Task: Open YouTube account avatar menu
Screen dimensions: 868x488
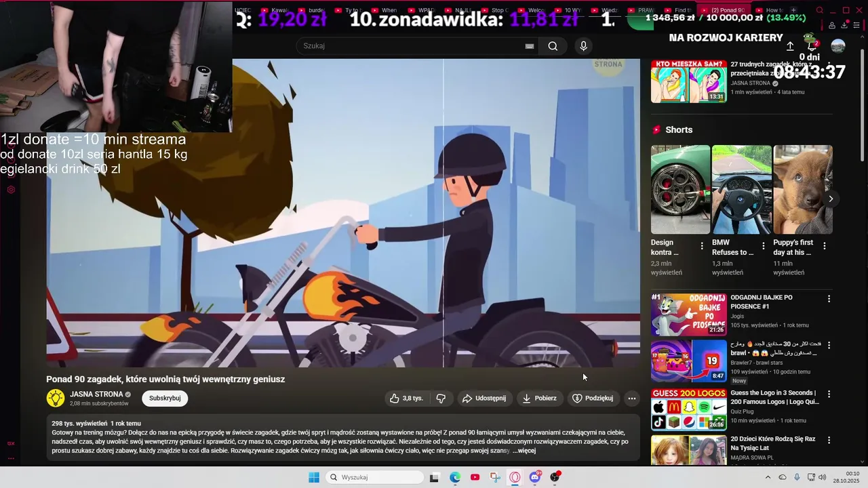Action: coord(838,46)
